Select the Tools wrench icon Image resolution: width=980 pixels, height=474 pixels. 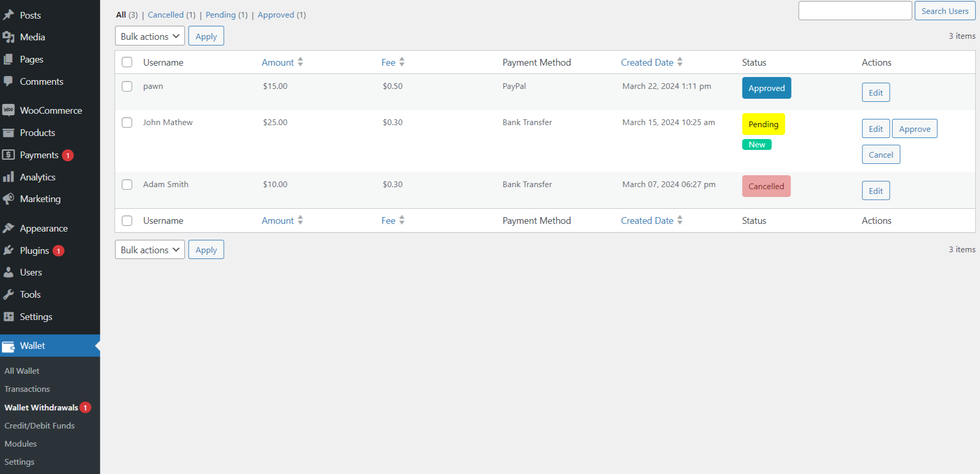tap(9, 294)
